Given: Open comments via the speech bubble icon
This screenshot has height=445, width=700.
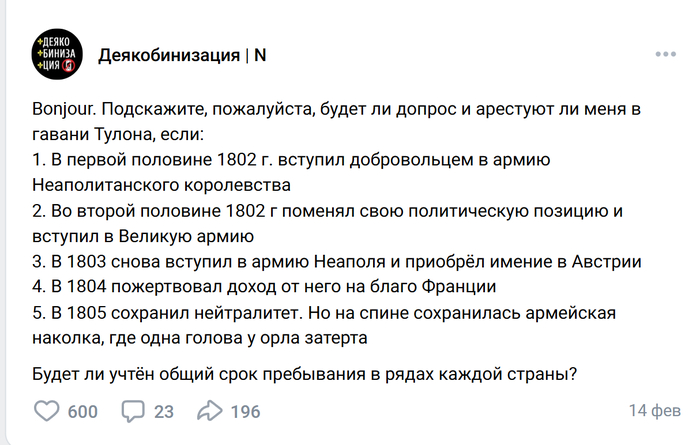Looking at the screenshot, I should pos(133,411).
